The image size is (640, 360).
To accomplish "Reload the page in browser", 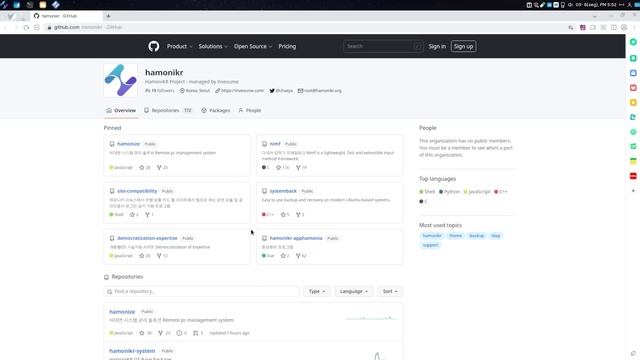I will (x=26, y=27).
